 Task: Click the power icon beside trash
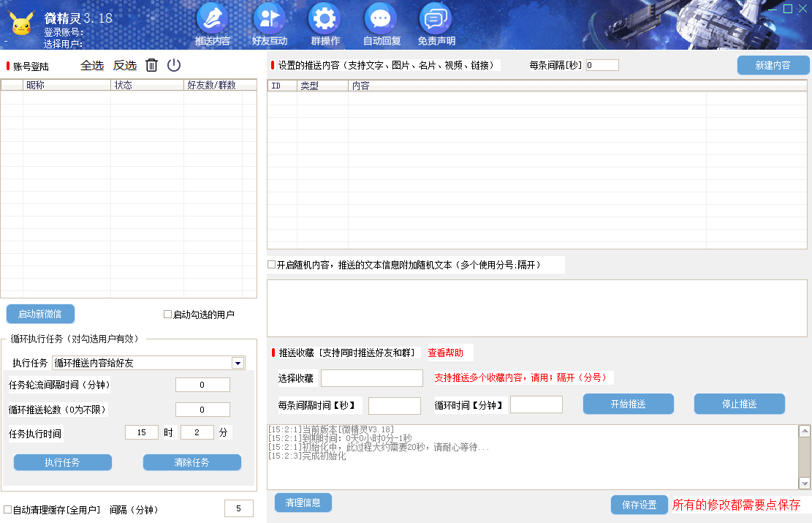[x=174, y=65]
